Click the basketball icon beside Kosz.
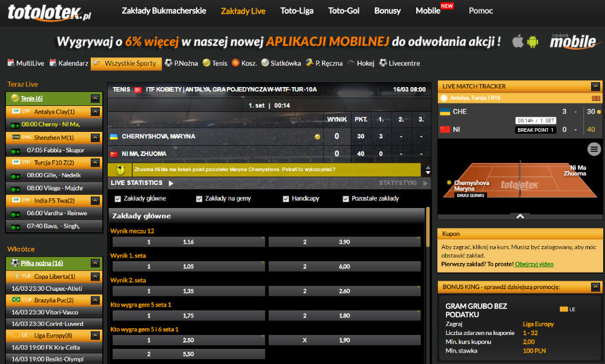This screenshot has width=605, height=364. point(235,63)
